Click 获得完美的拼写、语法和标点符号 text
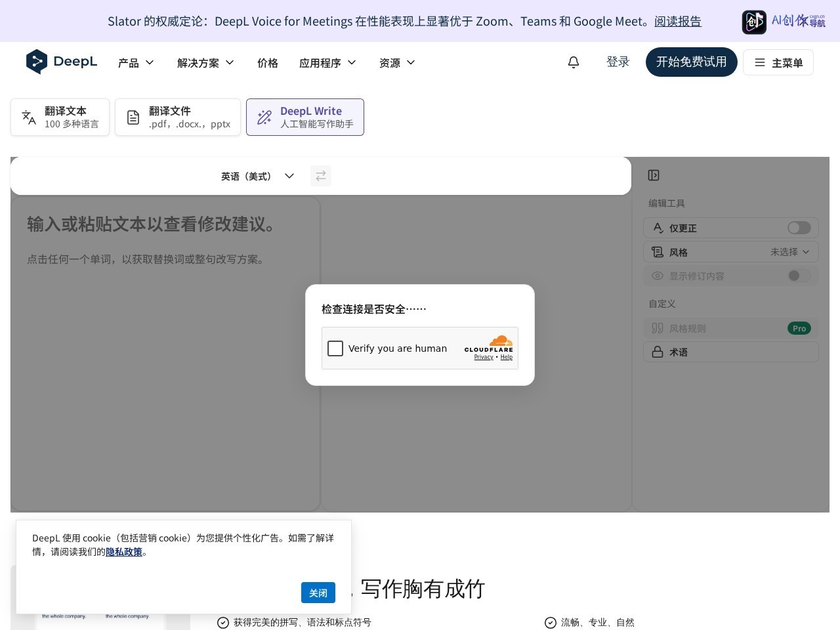This screenshot has width=840, height=630. (303, 622)
